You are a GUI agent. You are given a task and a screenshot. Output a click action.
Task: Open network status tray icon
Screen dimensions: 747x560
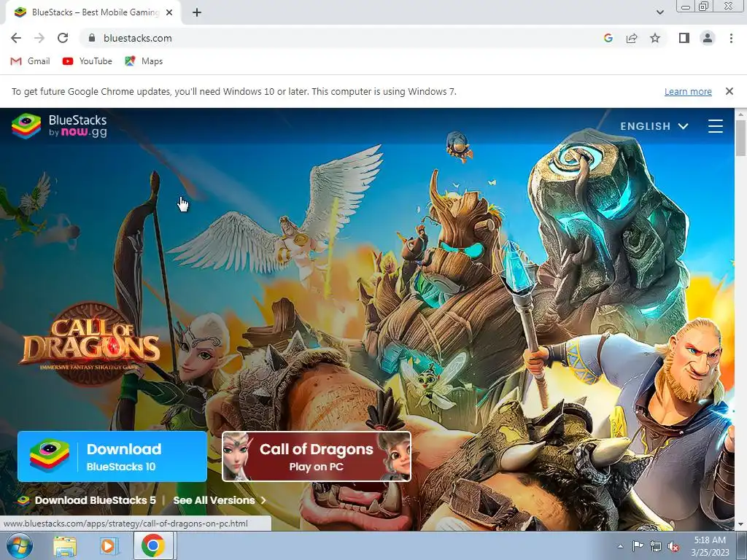point(656,546)
